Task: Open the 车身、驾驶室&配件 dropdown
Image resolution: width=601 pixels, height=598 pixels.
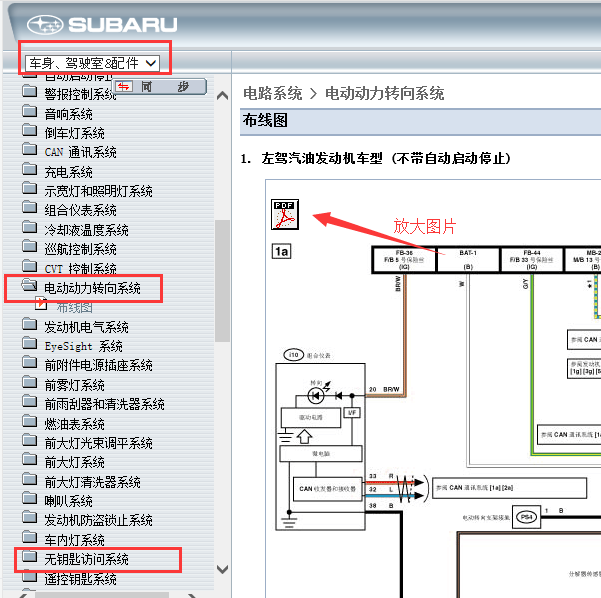Action: 92,63
